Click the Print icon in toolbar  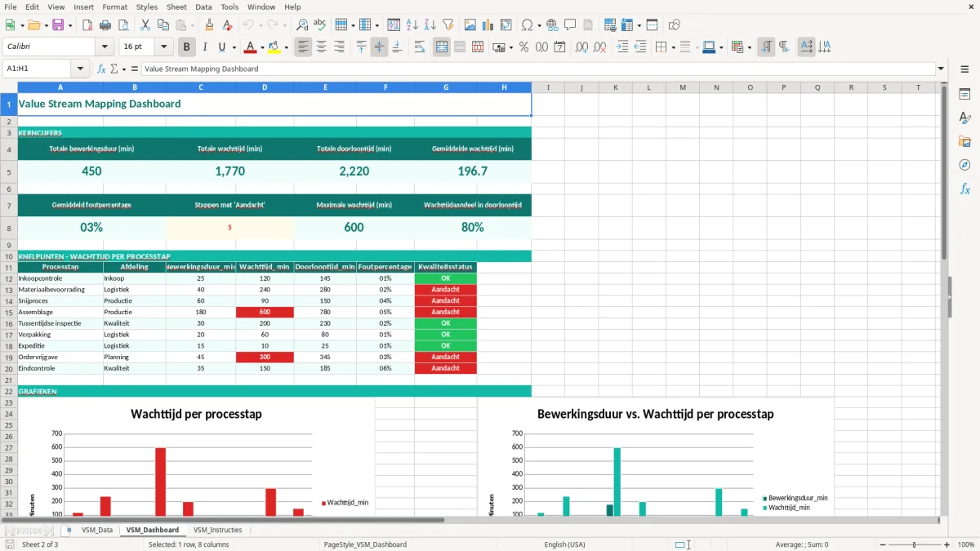tap(105, 25)
